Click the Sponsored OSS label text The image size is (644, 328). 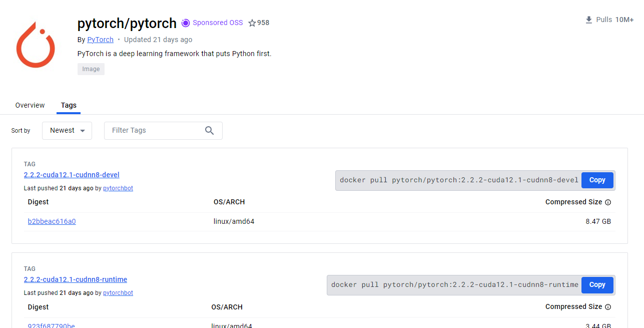[218, 23]
